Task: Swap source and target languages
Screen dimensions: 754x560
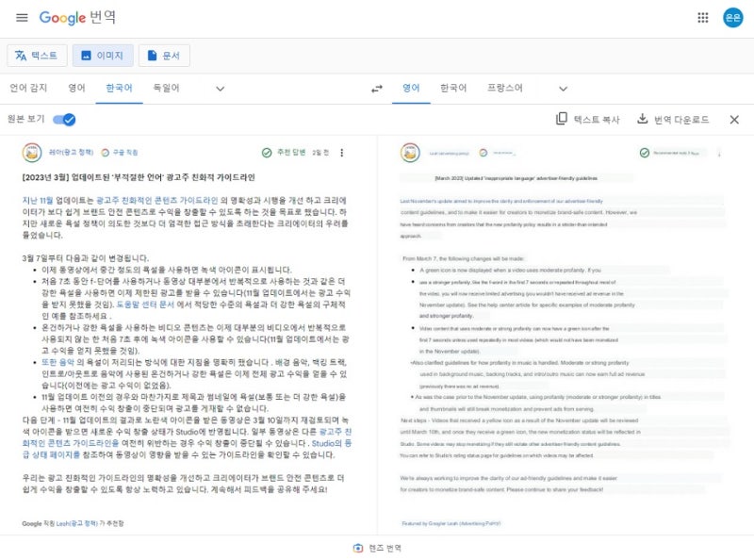Action: (x=377, y=89)
